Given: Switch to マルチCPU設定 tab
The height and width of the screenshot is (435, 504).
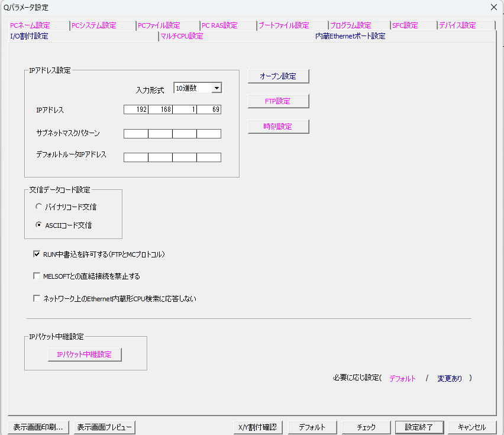Looking at the screenshot, I should point(182,36).
